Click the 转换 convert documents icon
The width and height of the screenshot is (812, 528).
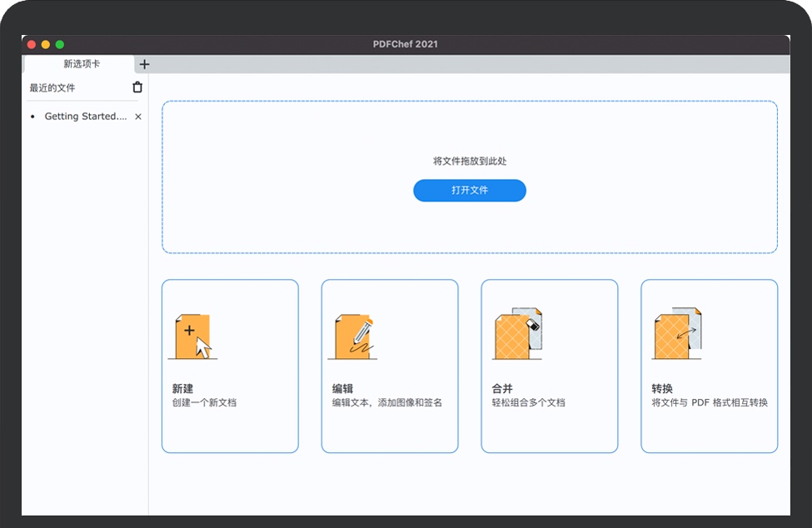tap(677, 334)
